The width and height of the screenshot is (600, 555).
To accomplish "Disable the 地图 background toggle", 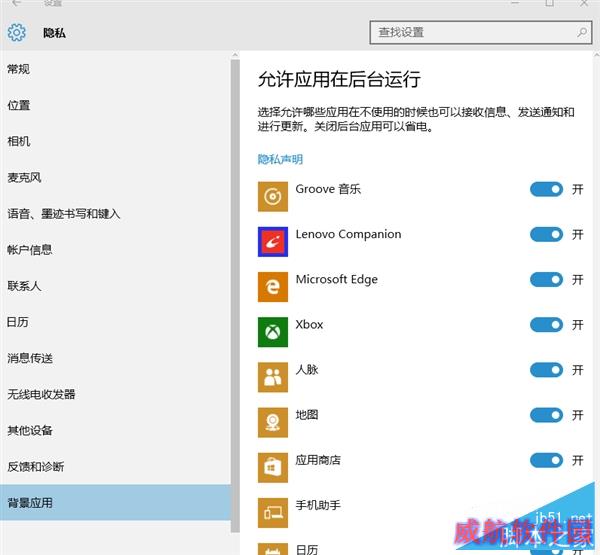I will 546,415.
